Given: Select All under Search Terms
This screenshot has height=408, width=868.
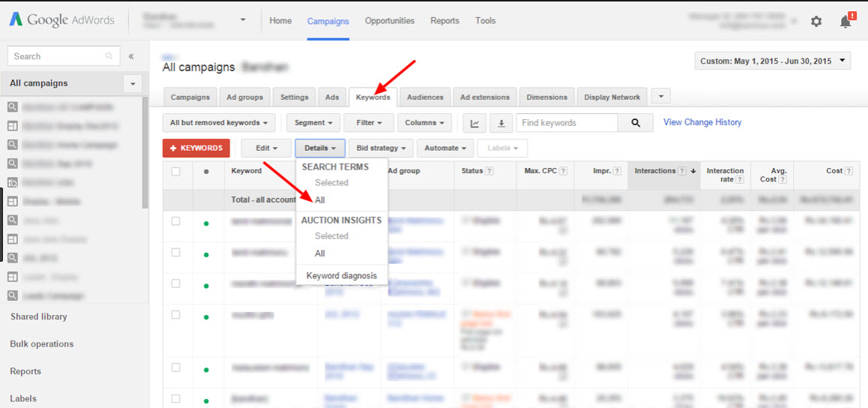Looking at the screenshot, I should pyautogui.click(x=320, y=200).
